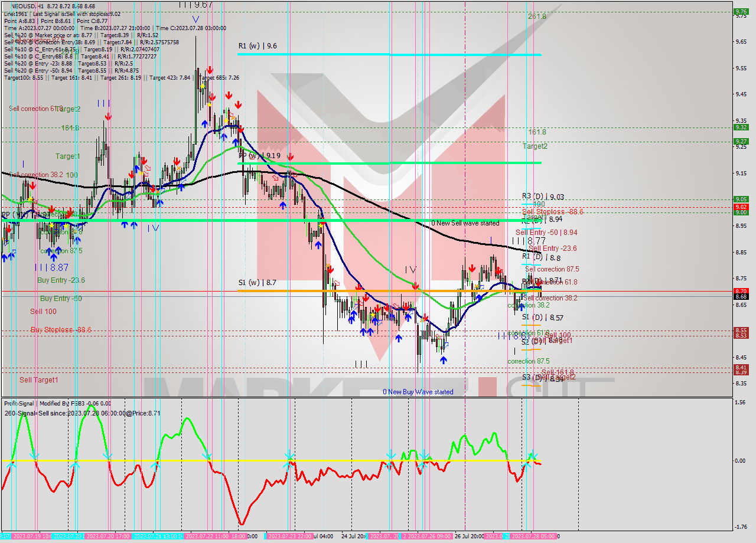
Task: Click the green 9.05 price tag
Action: click(x=741, y=199)
